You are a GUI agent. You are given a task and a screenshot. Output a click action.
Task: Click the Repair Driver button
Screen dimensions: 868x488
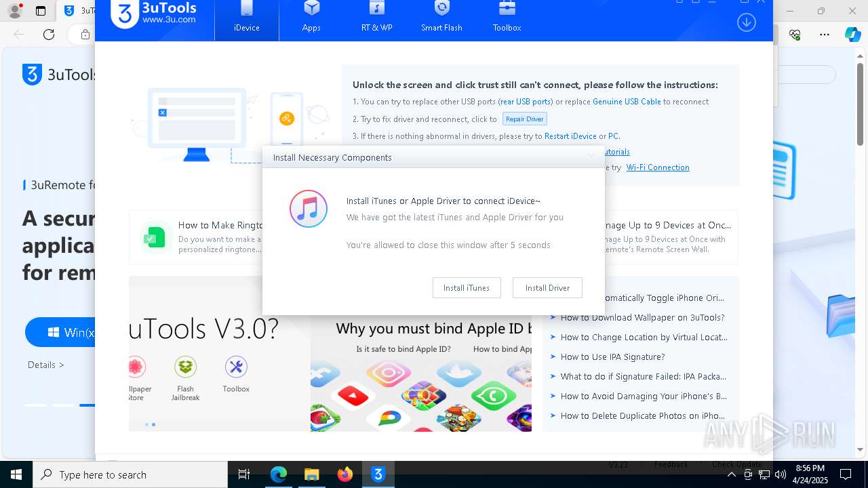click(x=525, y=119)
